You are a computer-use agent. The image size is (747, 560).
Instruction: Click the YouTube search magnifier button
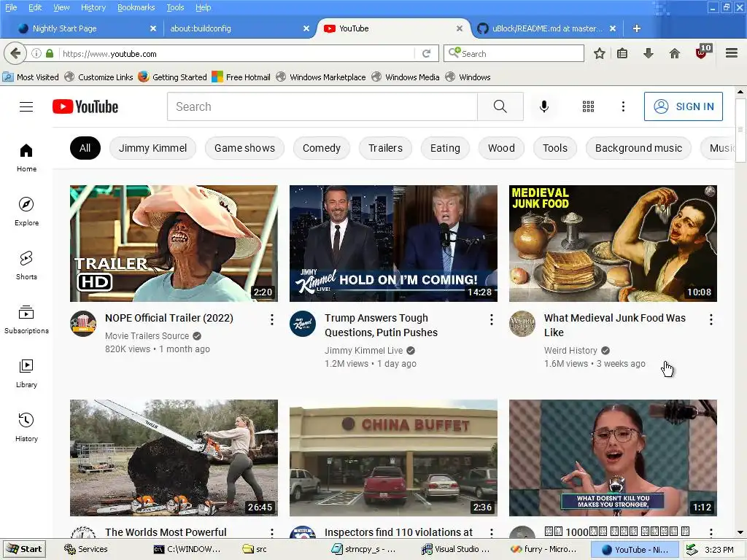(500, 106)
